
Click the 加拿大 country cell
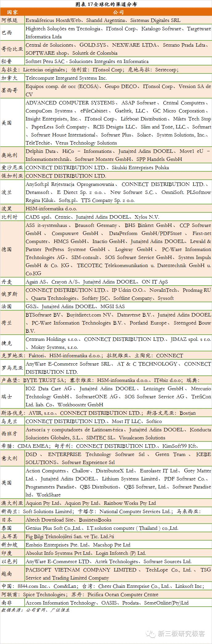pyautogui.click(x=12, y=78)
